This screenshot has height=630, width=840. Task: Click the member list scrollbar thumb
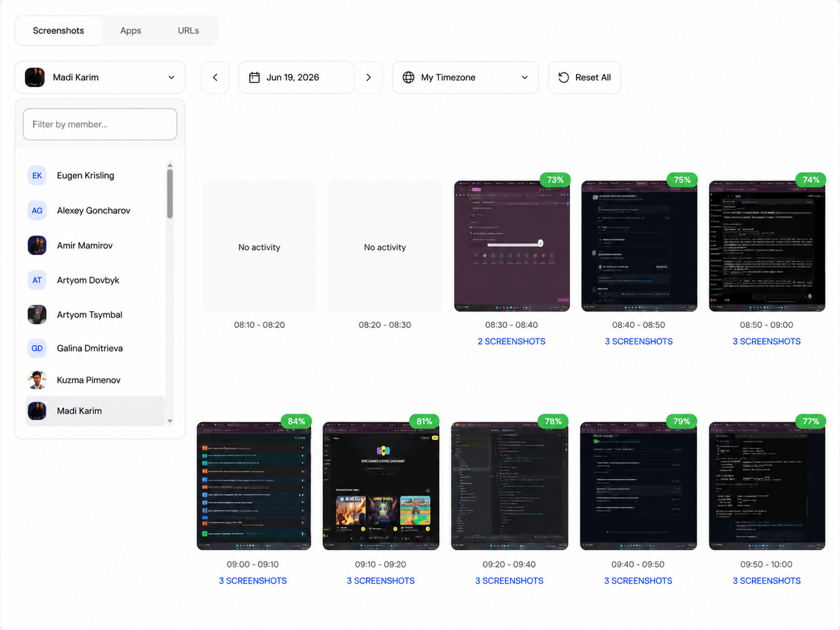[x=170, y=194]
